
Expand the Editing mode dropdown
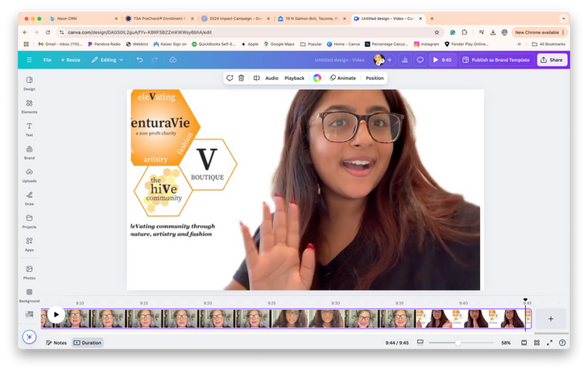107,60
